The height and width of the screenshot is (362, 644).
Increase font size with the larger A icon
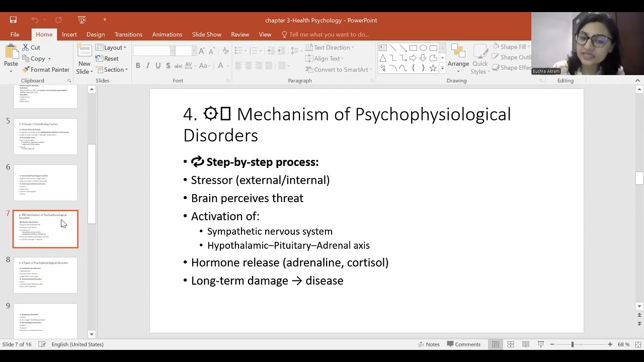pos(202,51)
